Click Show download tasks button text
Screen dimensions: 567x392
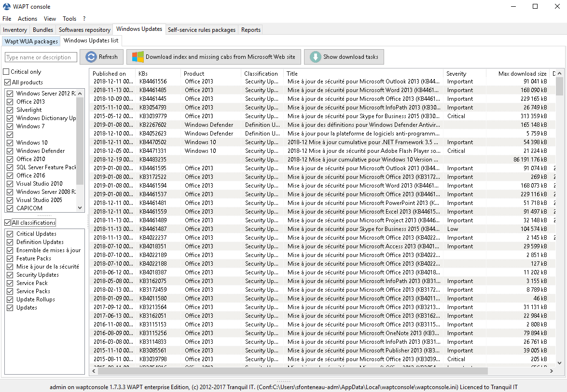point(351,57)
